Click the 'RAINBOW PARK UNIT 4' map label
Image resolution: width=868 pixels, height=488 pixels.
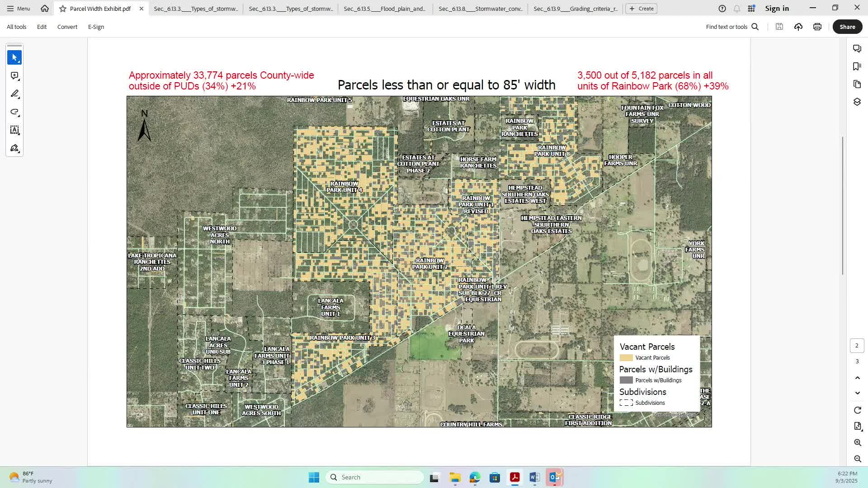344,187
